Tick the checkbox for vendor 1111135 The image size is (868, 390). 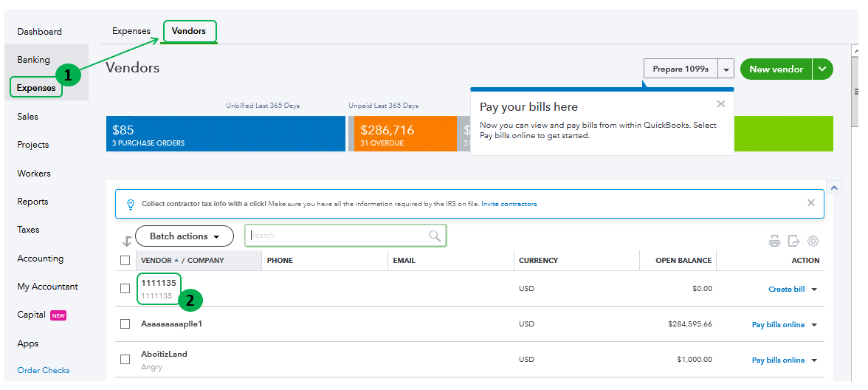(125, 289)
